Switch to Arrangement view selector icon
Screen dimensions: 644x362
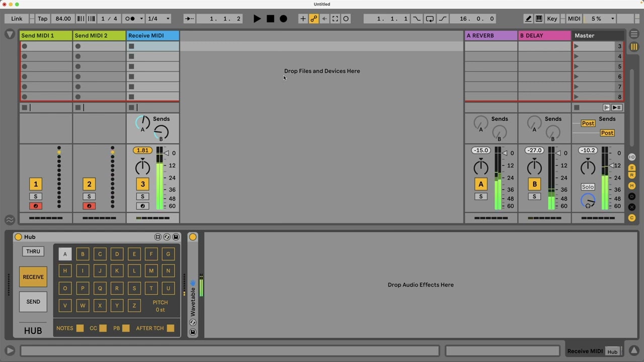634,34
